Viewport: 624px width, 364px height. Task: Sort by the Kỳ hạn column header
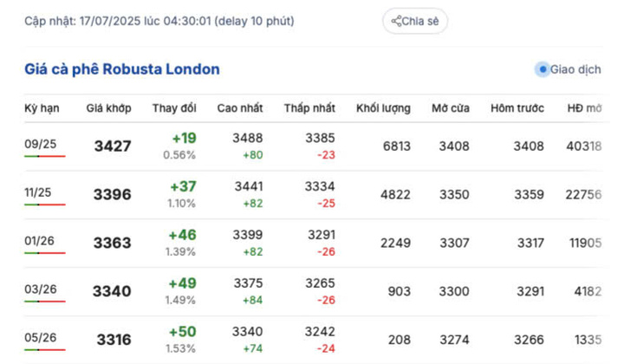click(41, 108)
